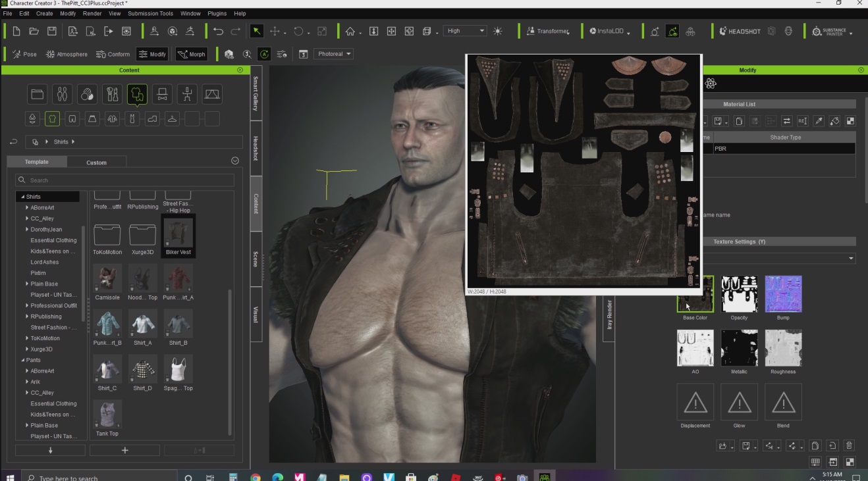
Task: Create a new project file
Action: coord(16,31)
